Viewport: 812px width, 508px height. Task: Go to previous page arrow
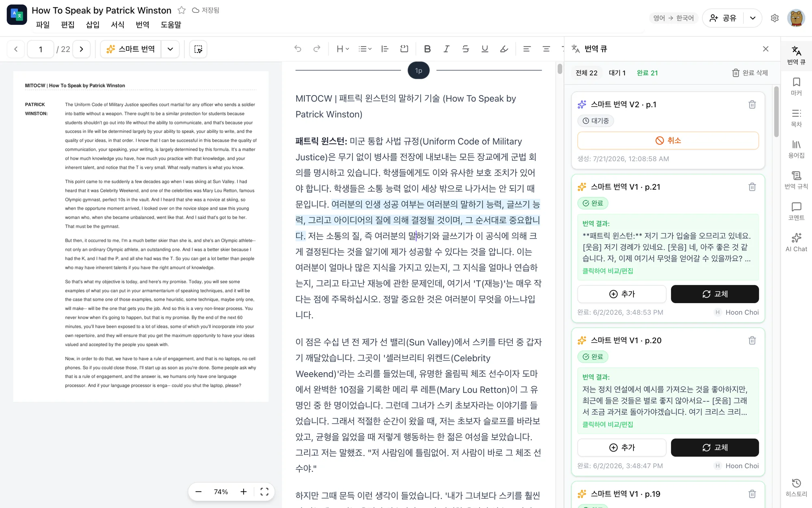(x=16, y=49)
